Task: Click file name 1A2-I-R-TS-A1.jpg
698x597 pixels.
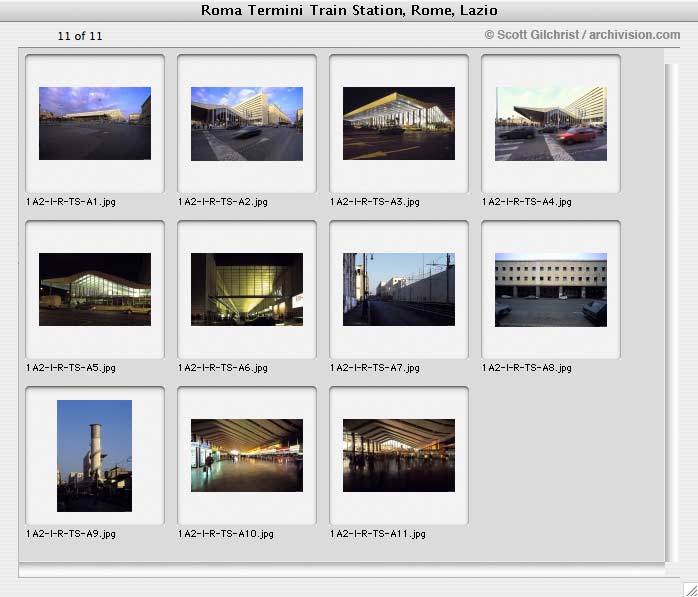Action: [x=71, y=202]
